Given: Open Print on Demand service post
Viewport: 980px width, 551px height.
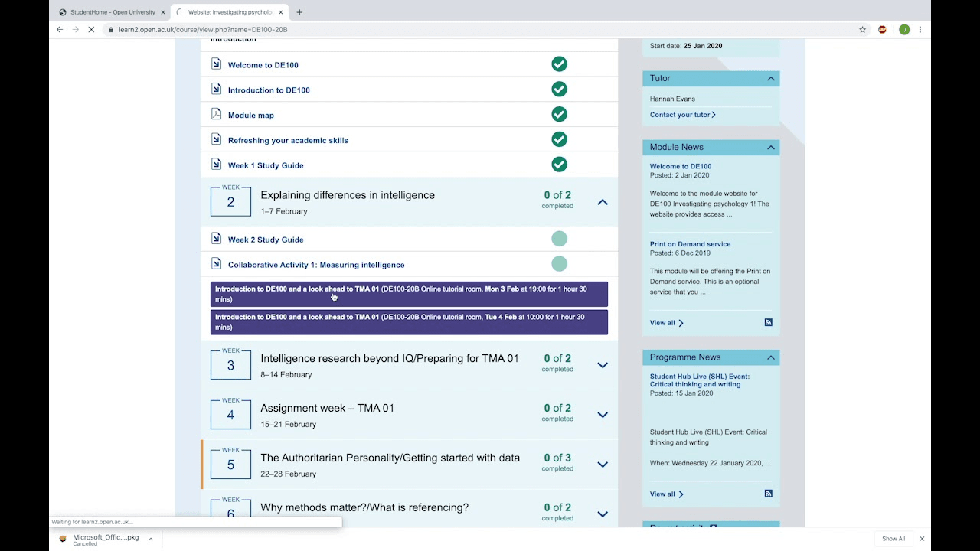Looking at the screenshot, I should (x=690, y=244).
